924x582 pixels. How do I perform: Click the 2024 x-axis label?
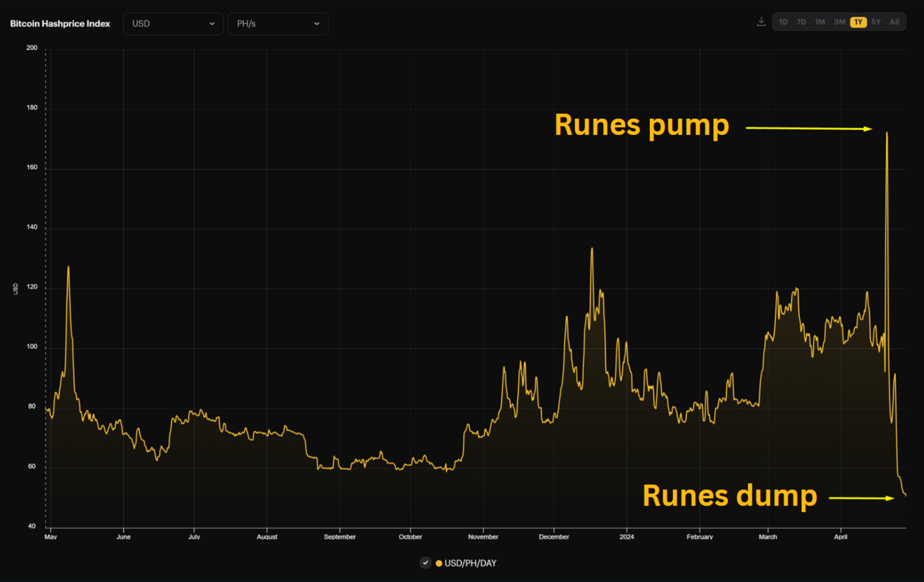(x=627, y=536)
